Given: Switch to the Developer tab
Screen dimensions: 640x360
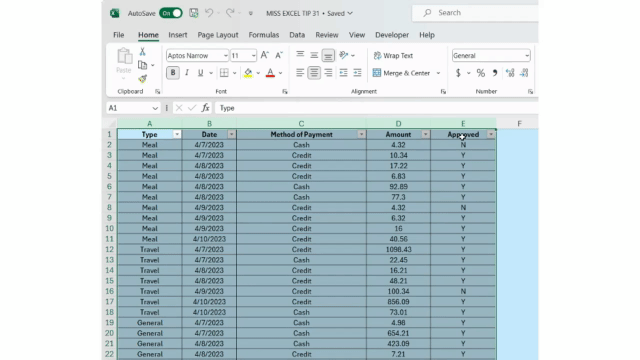Looking at the screenshot, I should click(392, 35).
